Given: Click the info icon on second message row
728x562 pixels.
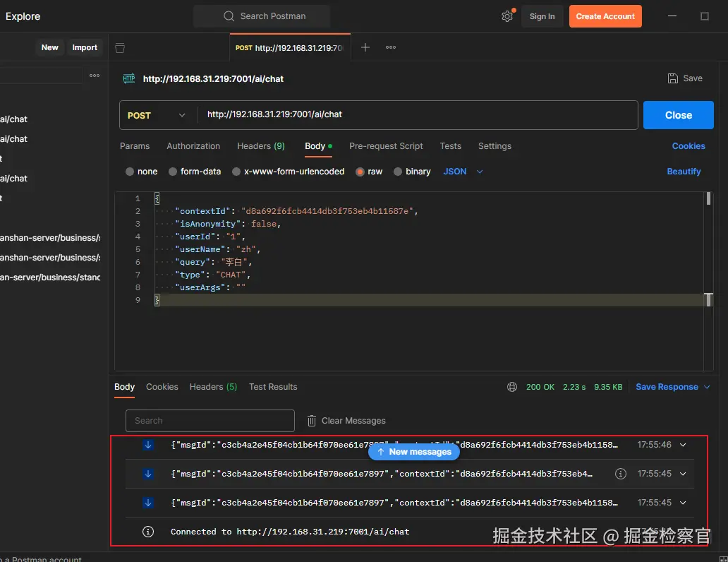Looking at the screenshot, I should pos(621,474).
